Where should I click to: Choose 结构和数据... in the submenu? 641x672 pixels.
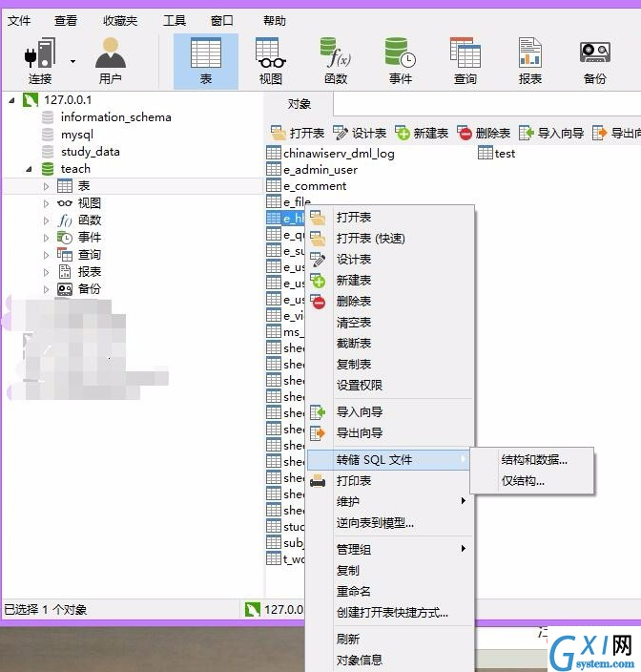point(532,460)
